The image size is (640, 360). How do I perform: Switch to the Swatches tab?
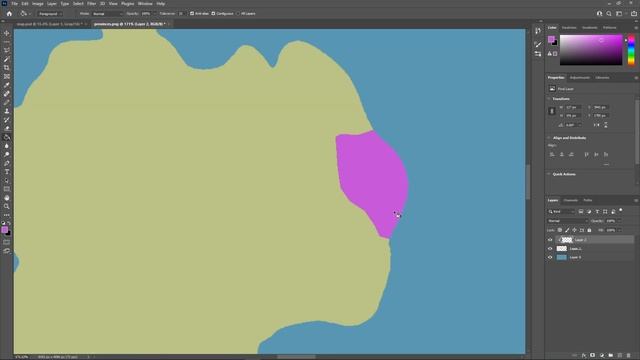tap(569, 28)
